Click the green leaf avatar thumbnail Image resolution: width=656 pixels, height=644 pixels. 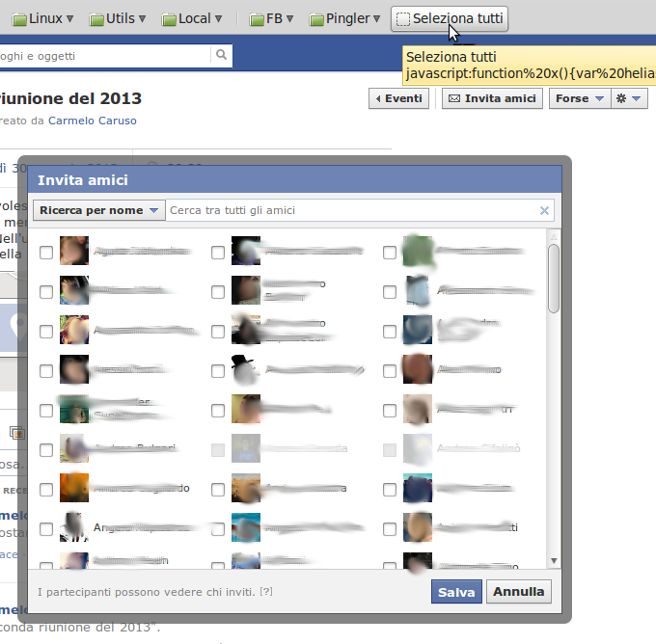point(418,251)
